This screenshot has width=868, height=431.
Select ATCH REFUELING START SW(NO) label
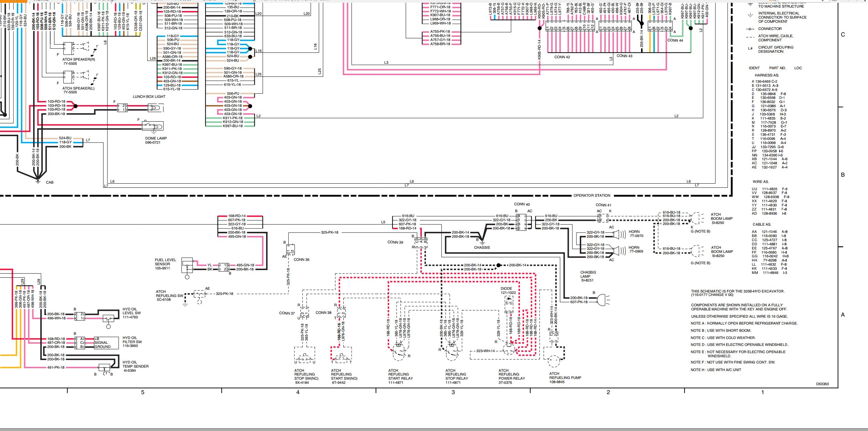click(344, 376)
